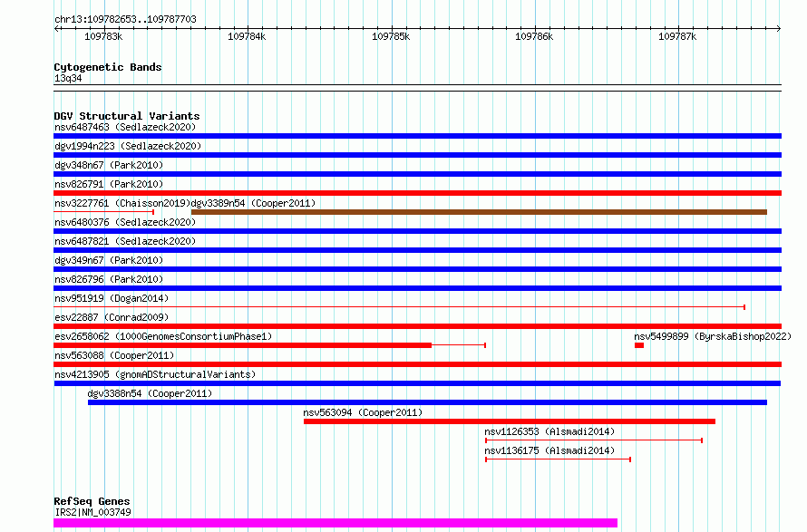
Task: Select the dgv349n67 (Park2010) label
Action: 109,260
